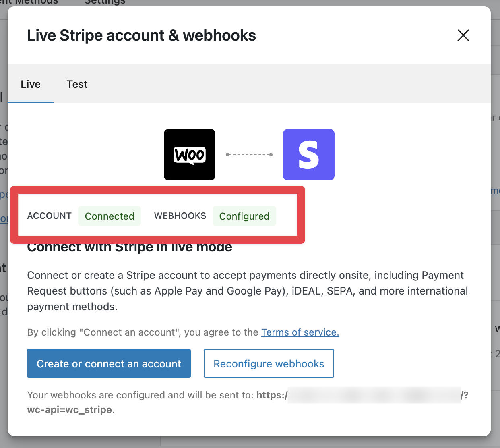Select the Live tab

[x=30, y=84]
